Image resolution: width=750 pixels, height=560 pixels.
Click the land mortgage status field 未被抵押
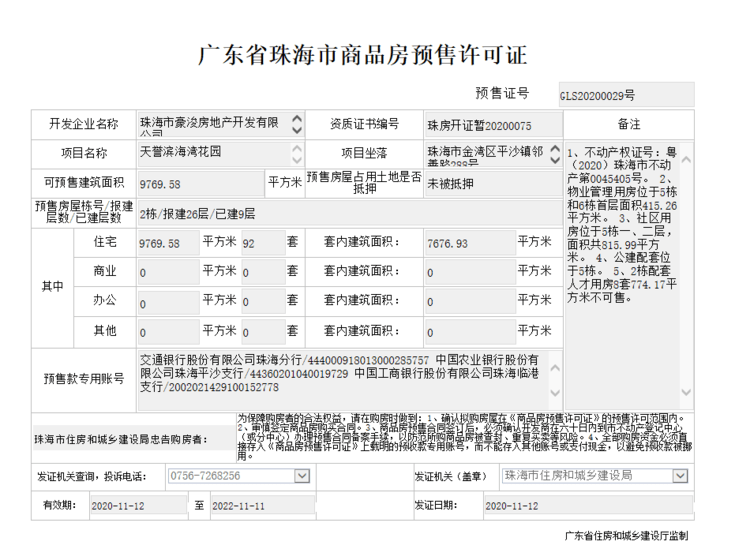click(x=491, y=184)
